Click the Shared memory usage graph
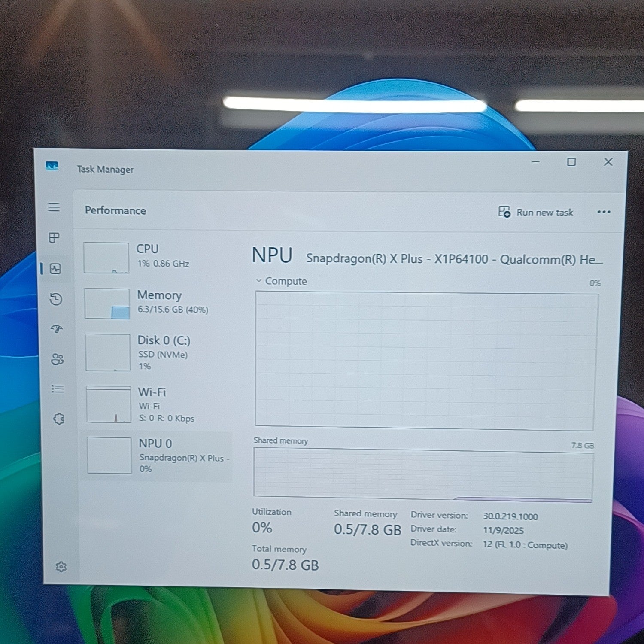 pos(423,475)
